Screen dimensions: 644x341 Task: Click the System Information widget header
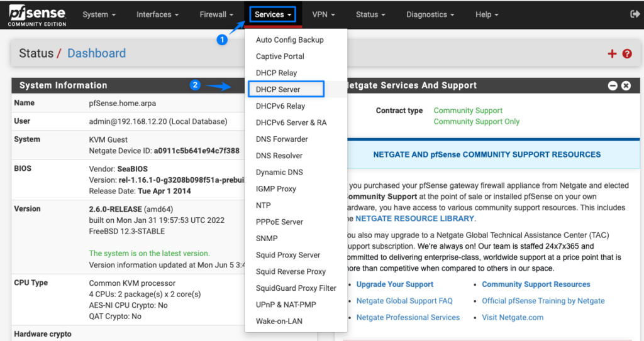[128, 85]
